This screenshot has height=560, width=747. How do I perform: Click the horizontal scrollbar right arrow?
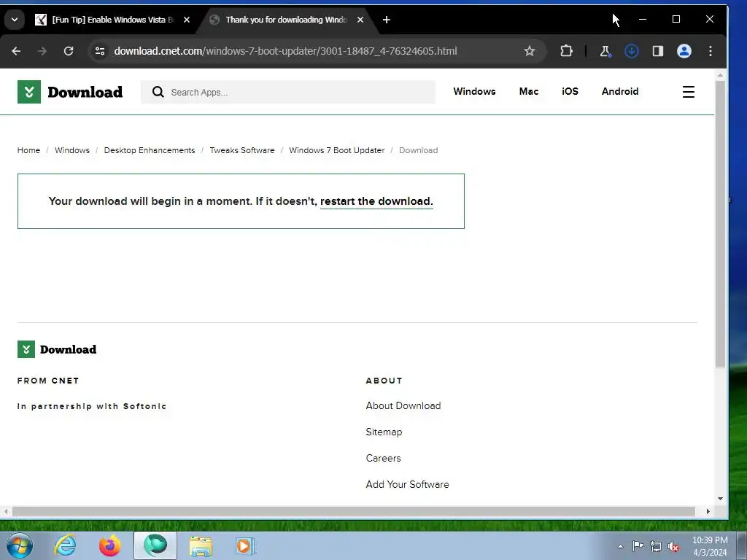(708, 511)
